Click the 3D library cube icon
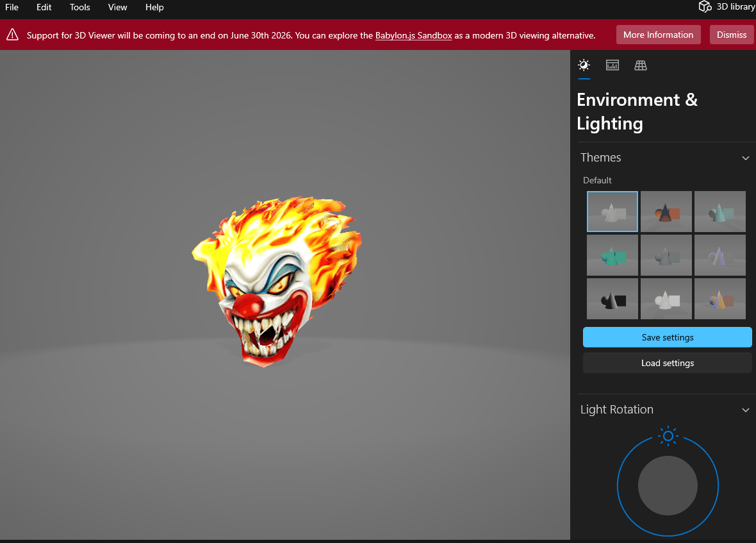 click(x=705, y=7)
